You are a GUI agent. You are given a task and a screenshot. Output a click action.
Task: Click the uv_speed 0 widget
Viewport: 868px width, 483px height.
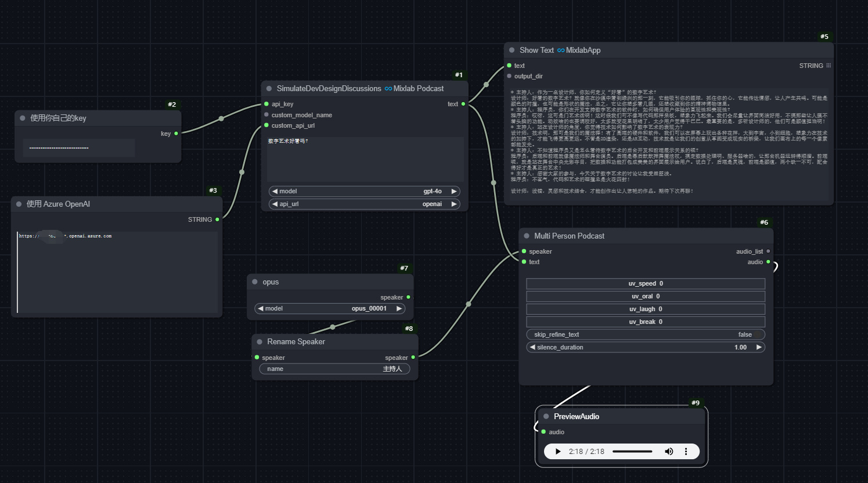(645, 283)
